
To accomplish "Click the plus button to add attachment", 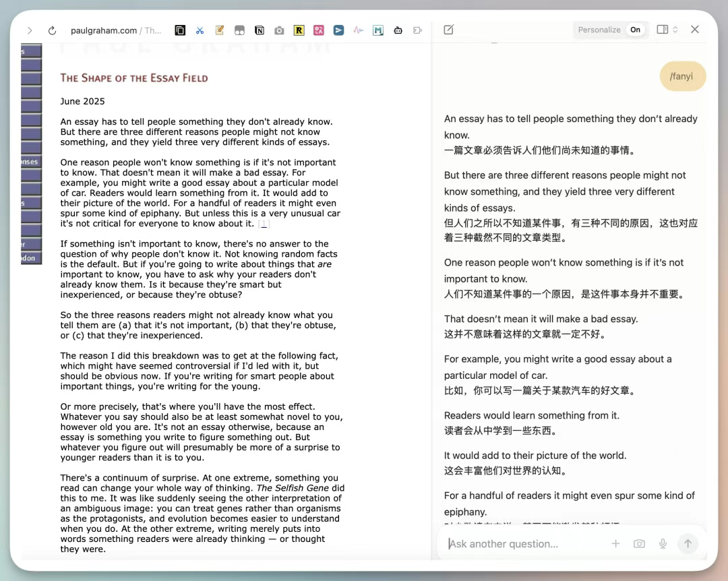I will [x=615, y=544].
